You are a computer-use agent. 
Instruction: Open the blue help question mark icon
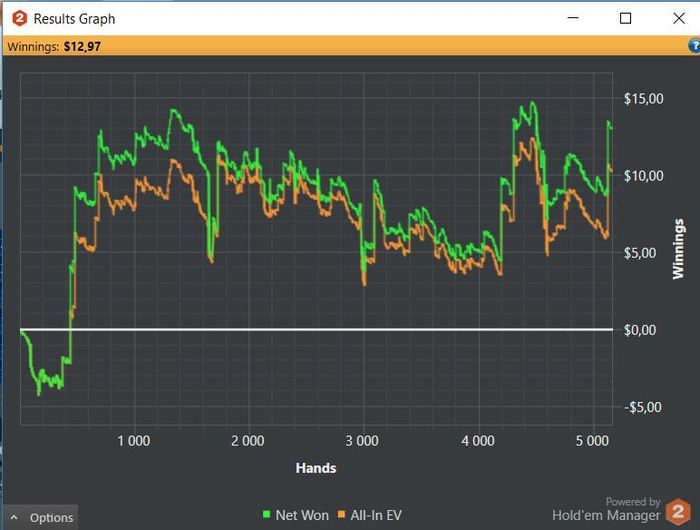click(694, 45)
